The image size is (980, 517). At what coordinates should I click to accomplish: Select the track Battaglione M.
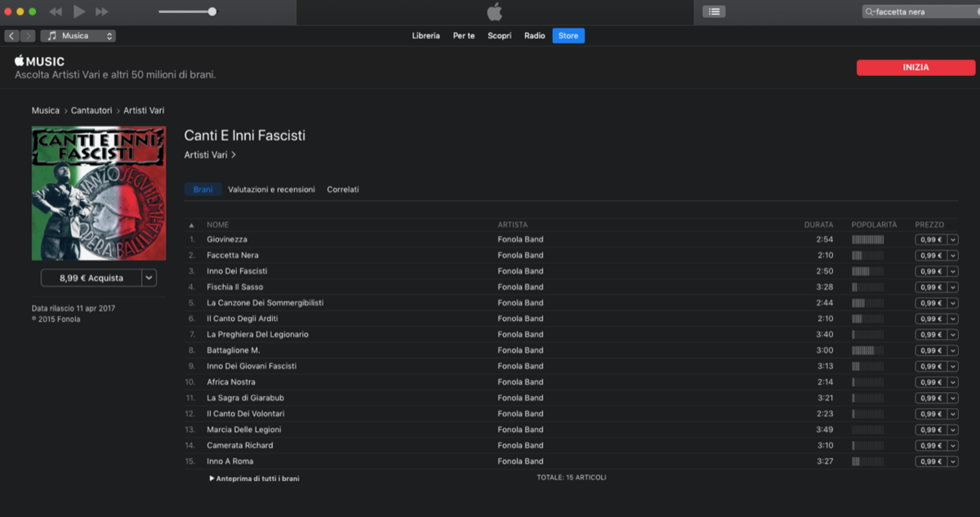pyautogui.click(x=234, y=350)
